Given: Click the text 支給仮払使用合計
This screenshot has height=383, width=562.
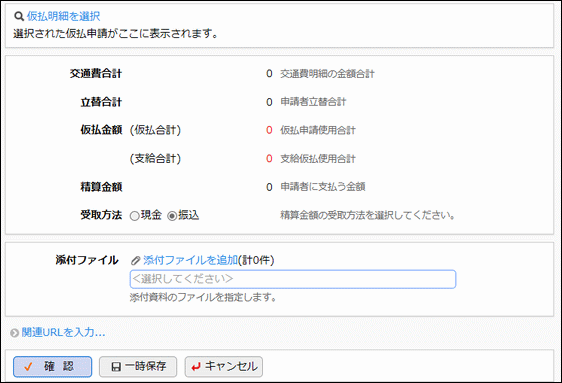Looking at the screenshot, I should [318, 158].
